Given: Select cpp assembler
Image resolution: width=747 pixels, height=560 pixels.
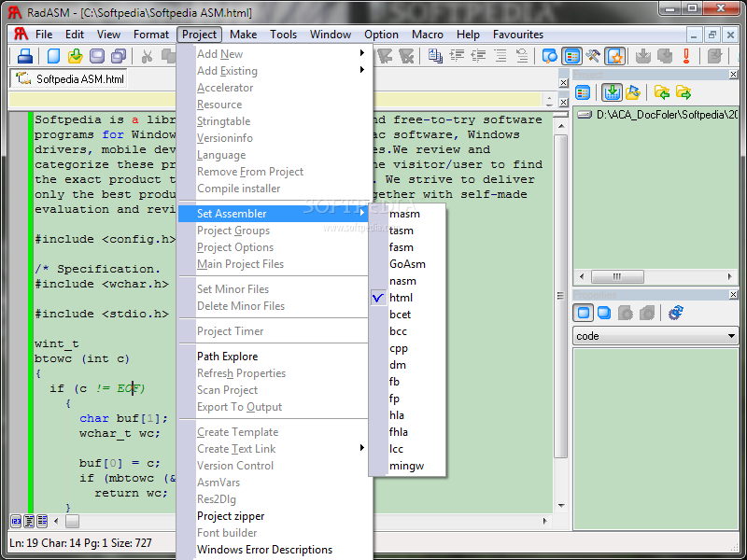Looking at the screenshot, I should [407, 348].
